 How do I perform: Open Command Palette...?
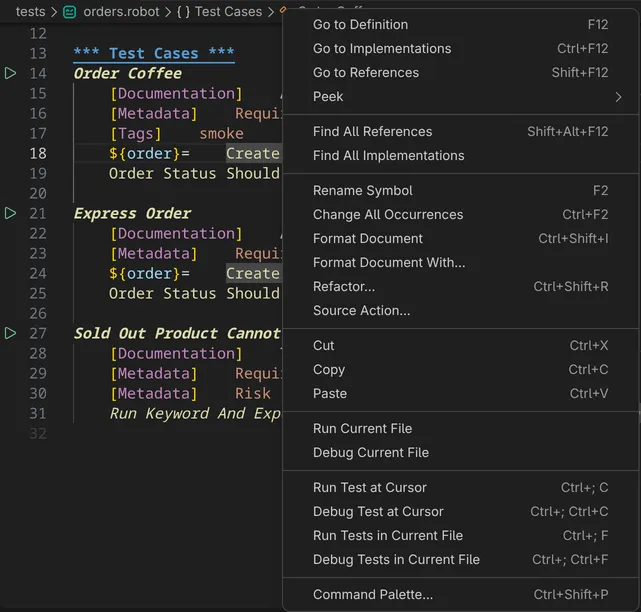pos(460,594)
